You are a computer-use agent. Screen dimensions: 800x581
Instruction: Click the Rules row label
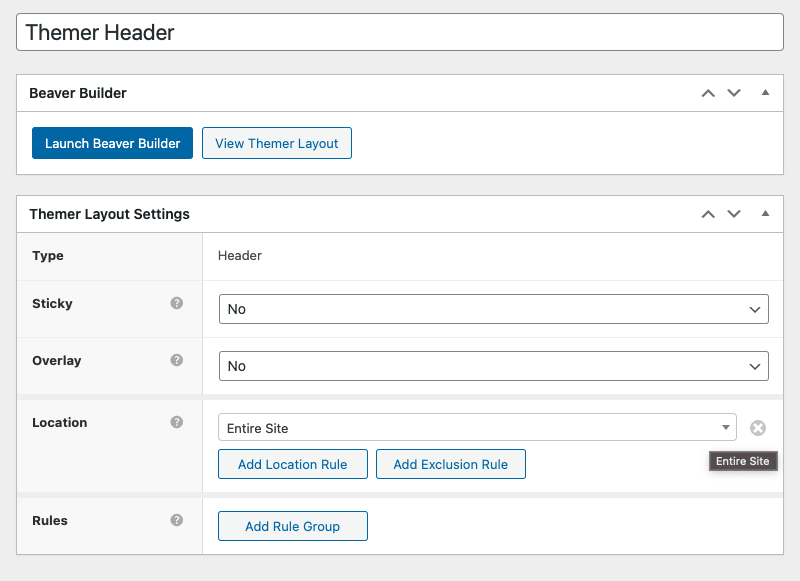(50, 521)
